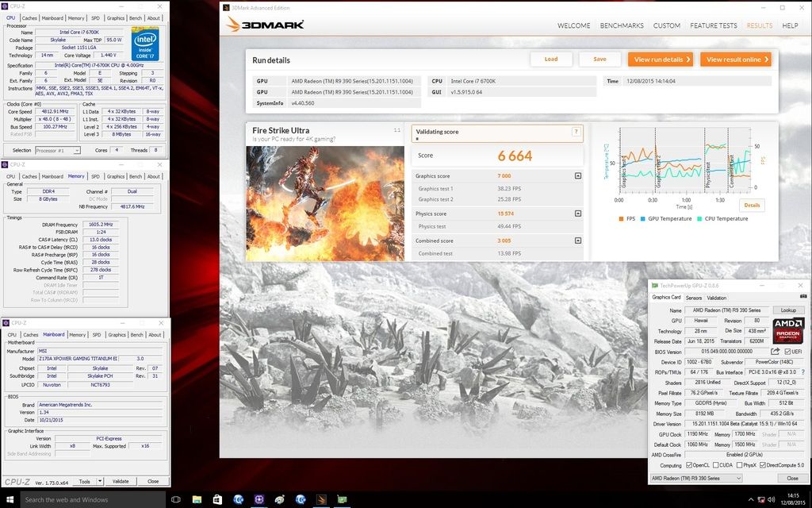
Task: Click the GPU-Z BIOS share/export icon
Action: tap(776, 352)
